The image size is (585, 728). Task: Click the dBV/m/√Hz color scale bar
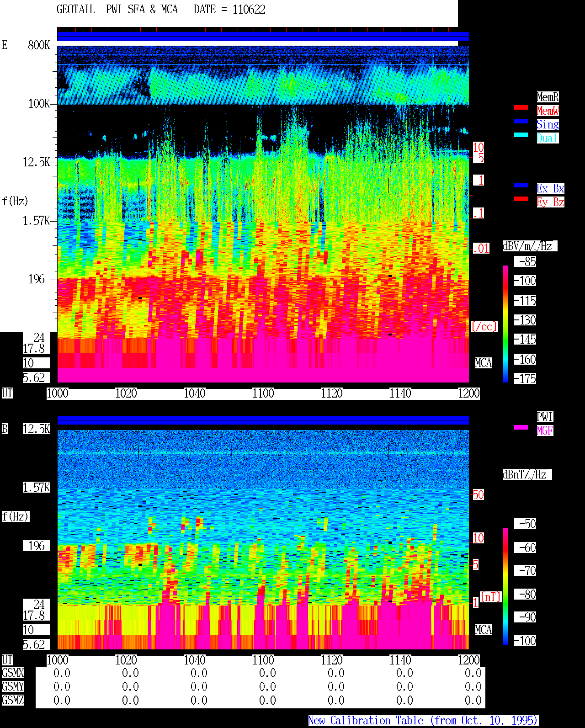pyautogui.click(x=505, y=324)
